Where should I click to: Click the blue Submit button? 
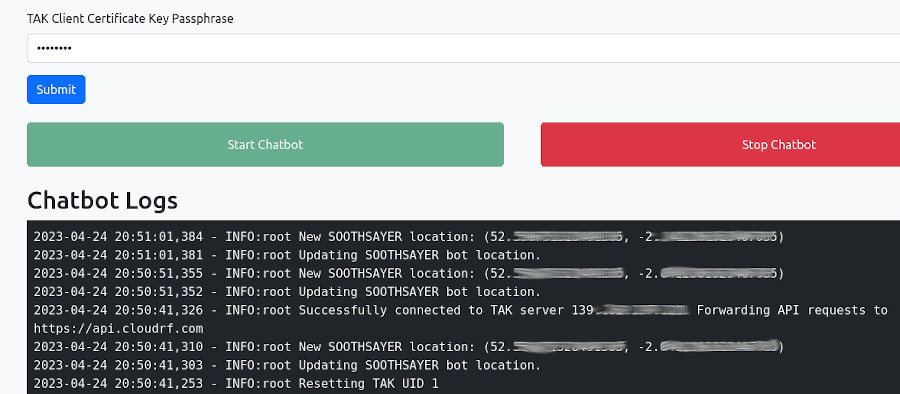tap(56, 90)
